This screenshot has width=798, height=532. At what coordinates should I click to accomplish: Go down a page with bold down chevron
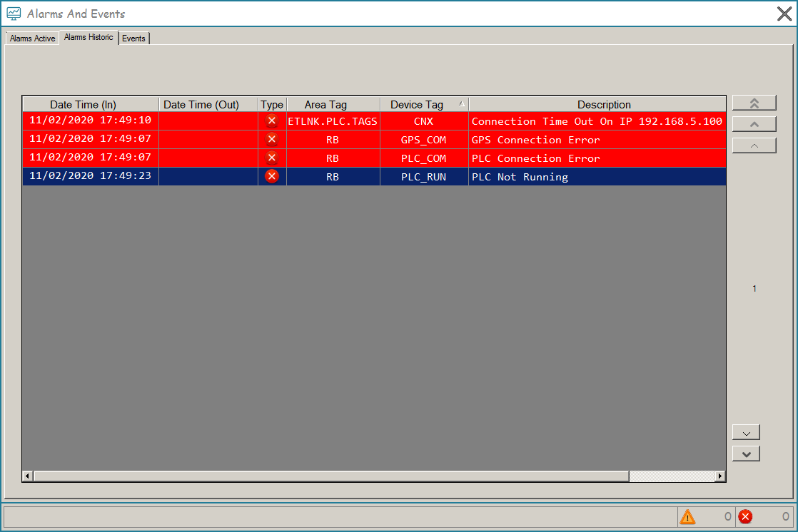coord(746,454)
